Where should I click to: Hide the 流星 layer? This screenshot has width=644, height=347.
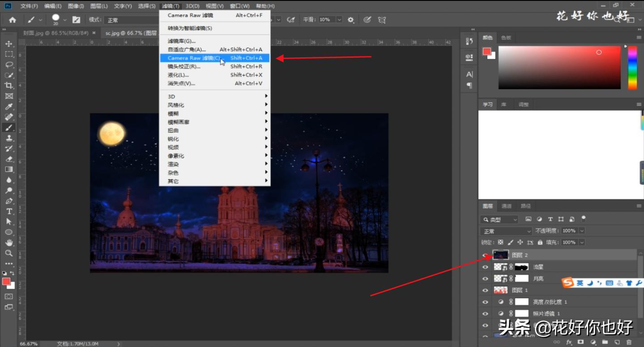coord(486,267)
